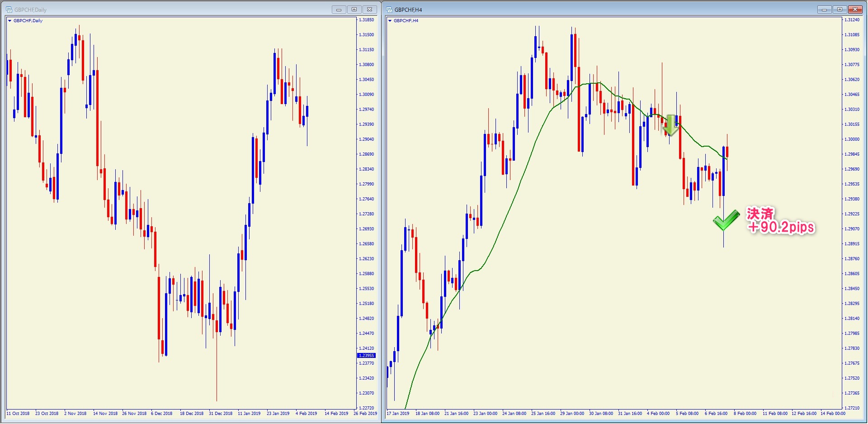
Task: Click the highlighted 1.23955 price marker
Action: 367,356
